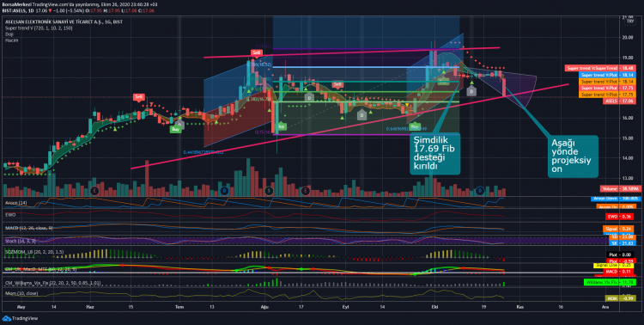
Task: Click the S split event marker
Action: (x=269, y=191)
